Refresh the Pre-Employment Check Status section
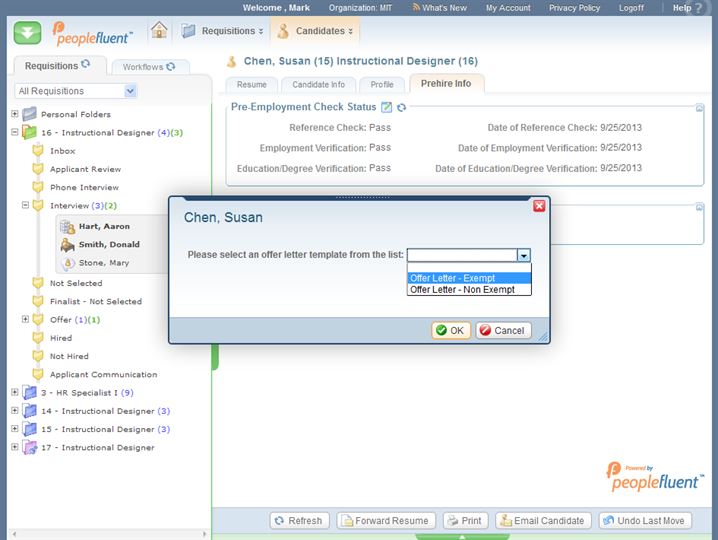The image size is (718, 540). 401,107
